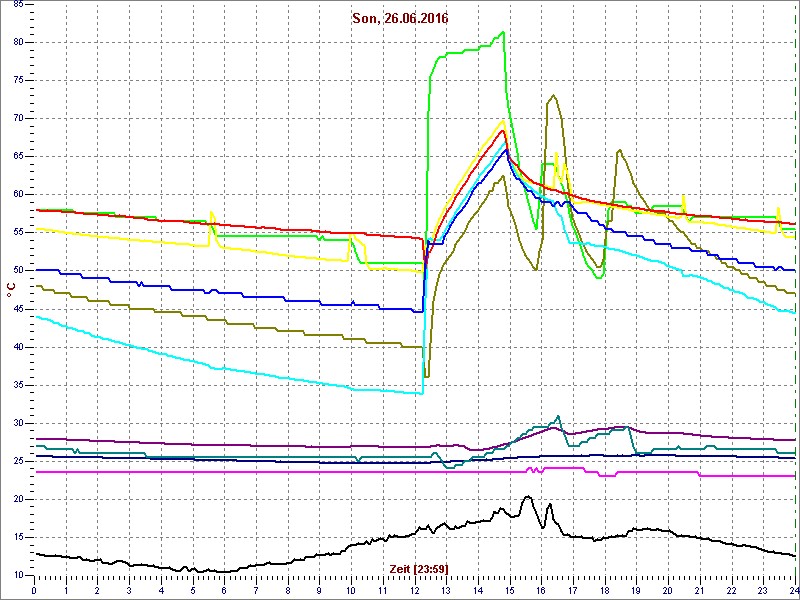Click the 55 value on the temperature axis
Image resolution: width=800 pixels, height=600 pixels.
(x=17, y=233)
